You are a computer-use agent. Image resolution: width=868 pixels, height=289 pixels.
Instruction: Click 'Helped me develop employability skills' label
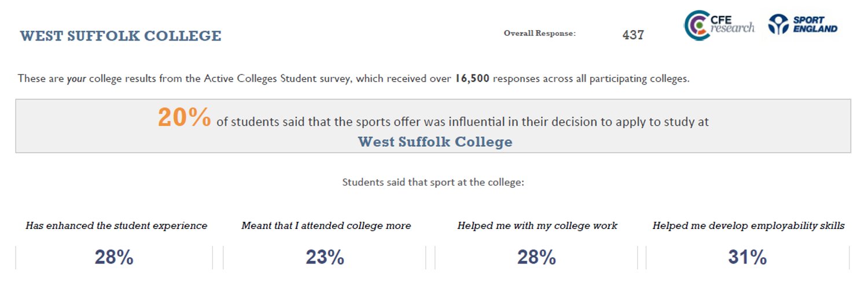[x=749, y=226]
